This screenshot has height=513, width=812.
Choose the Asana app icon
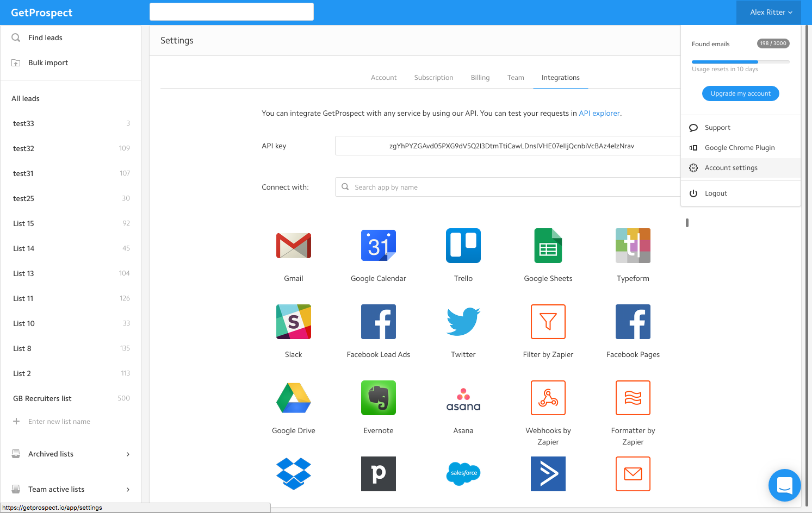(463, 399)
